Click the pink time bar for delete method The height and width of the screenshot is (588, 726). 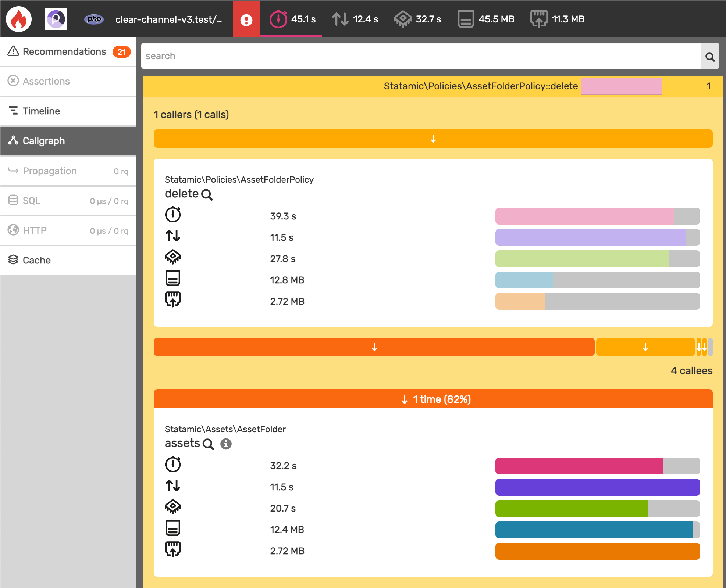coord(584,216)
